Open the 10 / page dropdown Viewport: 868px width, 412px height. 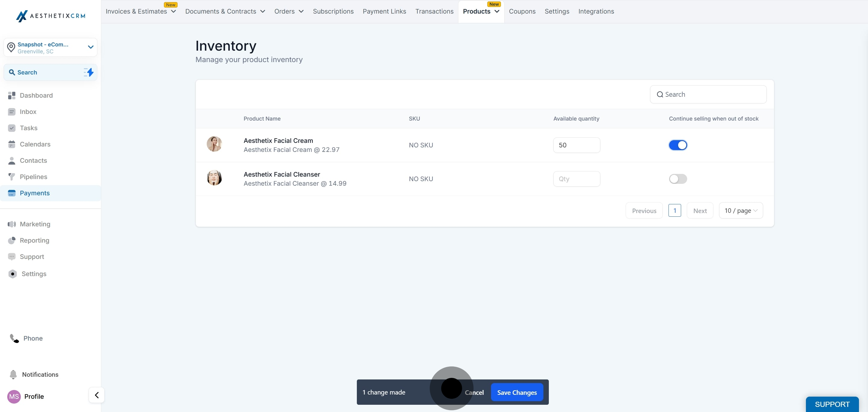coord(741,211)
